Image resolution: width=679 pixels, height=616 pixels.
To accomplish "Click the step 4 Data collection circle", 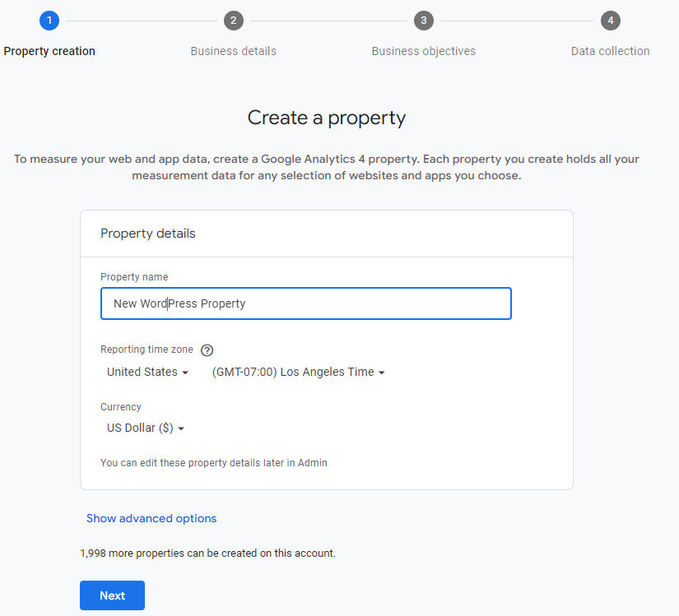I will [x=610, y=21].
